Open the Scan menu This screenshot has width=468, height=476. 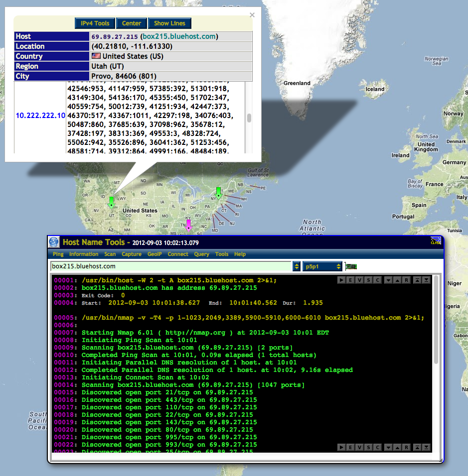110,254
